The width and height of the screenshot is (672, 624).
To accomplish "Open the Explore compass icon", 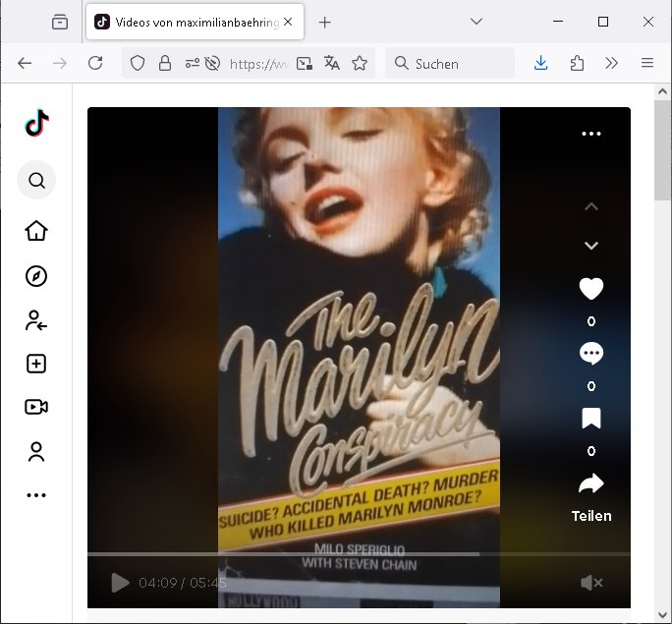I will pos(36,276).
